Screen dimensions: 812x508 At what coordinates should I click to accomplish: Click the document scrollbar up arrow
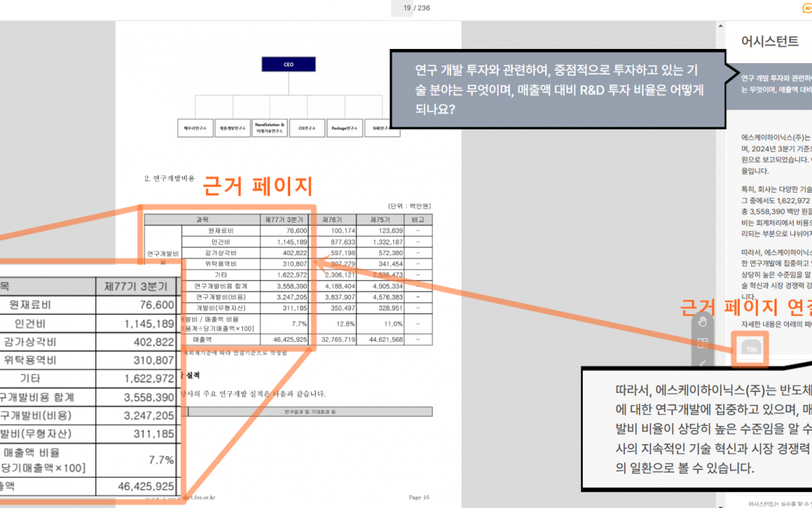point(720,26)
